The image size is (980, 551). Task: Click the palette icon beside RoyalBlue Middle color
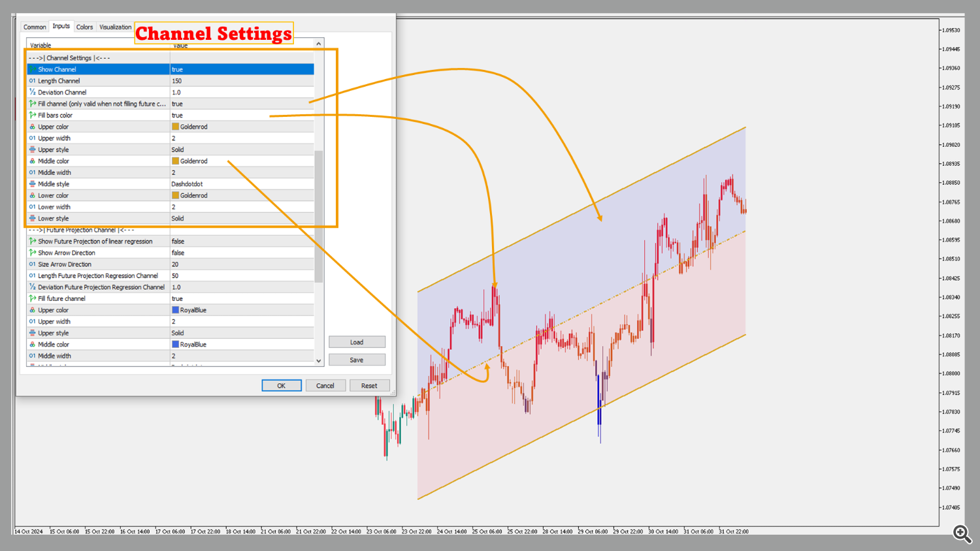point(32,345)
